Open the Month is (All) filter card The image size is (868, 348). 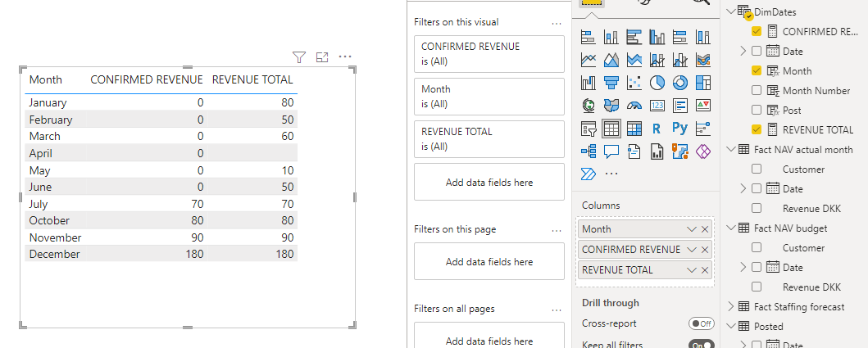(489, 97)
